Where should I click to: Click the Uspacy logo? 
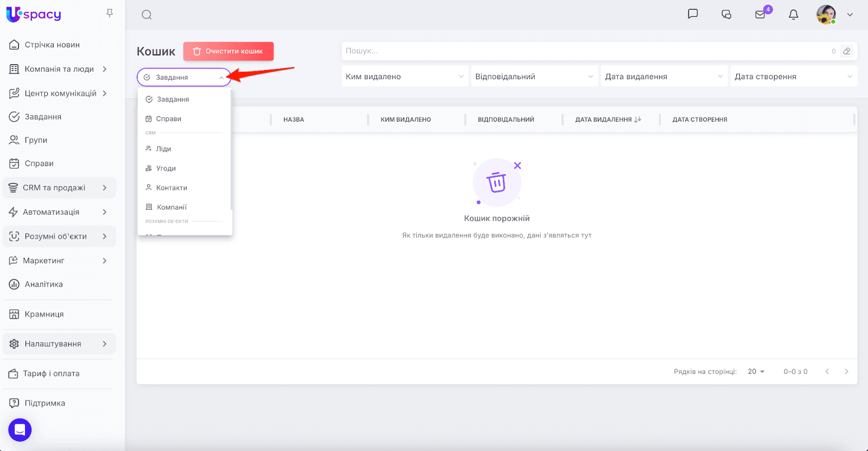click(34, 15)
